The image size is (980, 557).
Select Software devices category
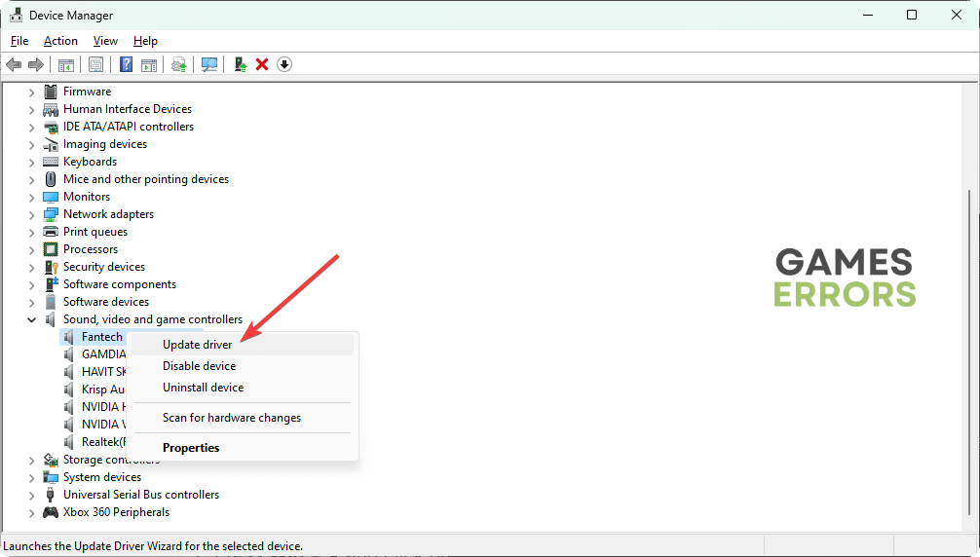(105, 302)
